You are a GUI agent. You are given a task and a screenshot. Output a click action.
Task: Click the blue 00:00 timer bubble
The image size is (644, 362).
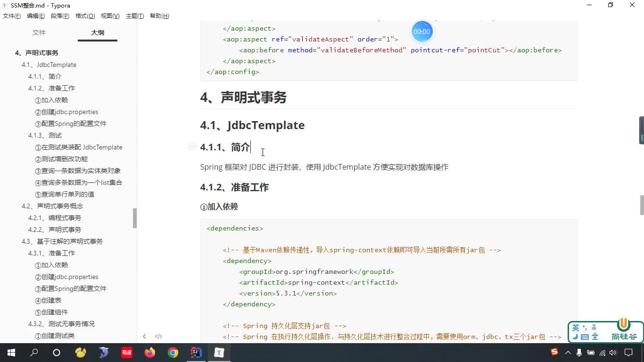tap(421, 32)
